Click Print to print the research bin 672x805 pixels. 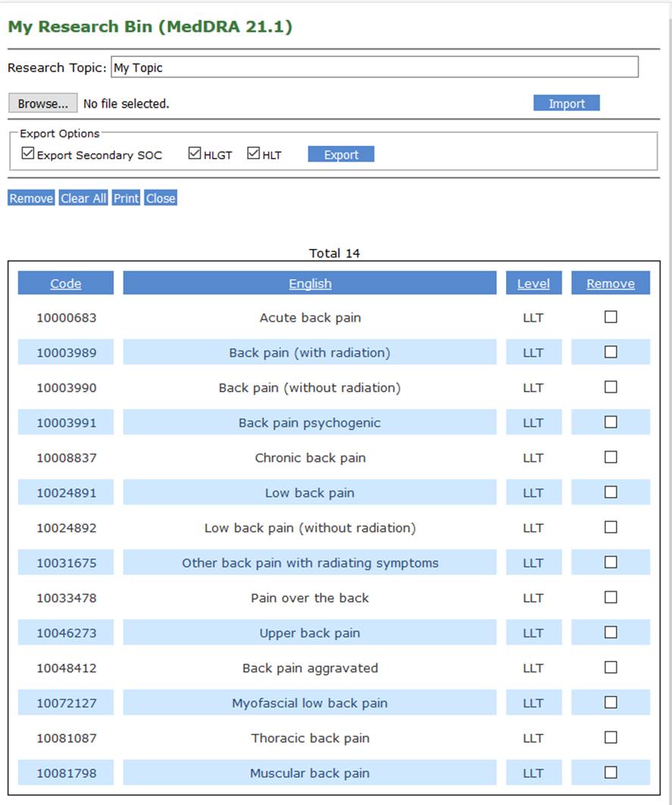coord(125,198)
